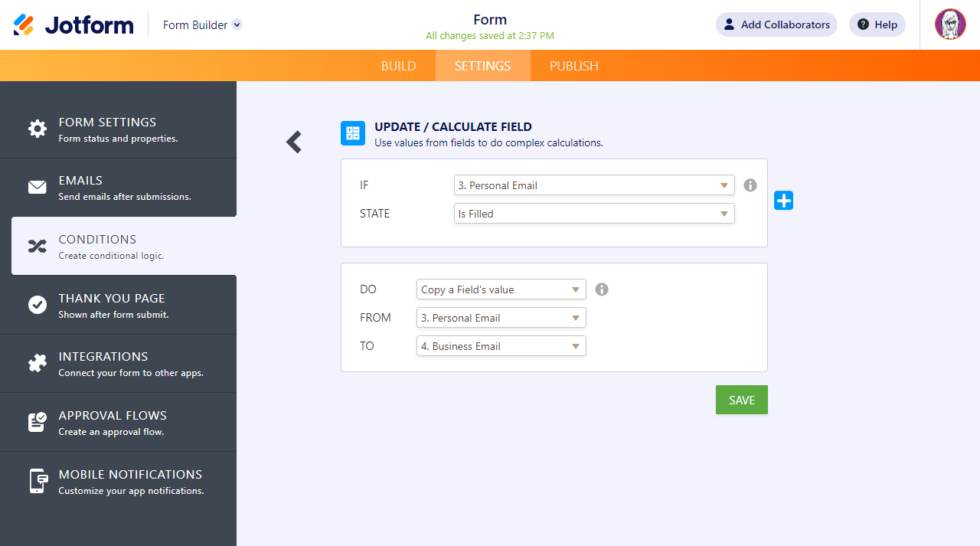The width and height of the screenshot is (980, 546).
Task: Expand the IF field dropdown
Action: pos(593,185)
